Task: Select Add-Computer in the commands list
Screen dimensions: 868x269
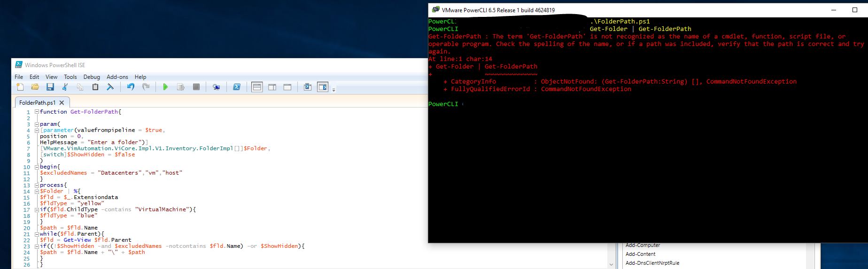Action: pos(643,245)
